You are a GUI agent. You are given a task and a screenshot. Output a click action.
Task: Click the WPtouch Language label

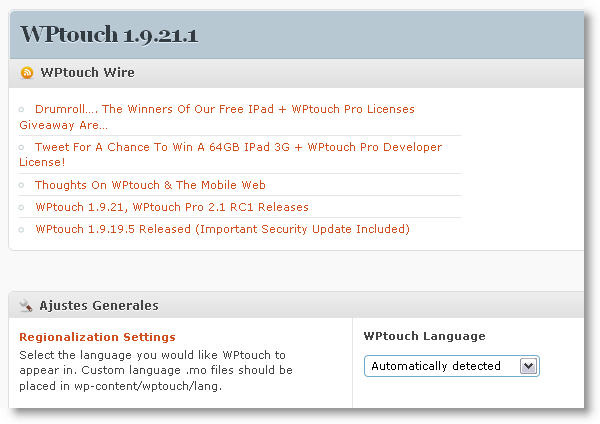pos(424,336)
